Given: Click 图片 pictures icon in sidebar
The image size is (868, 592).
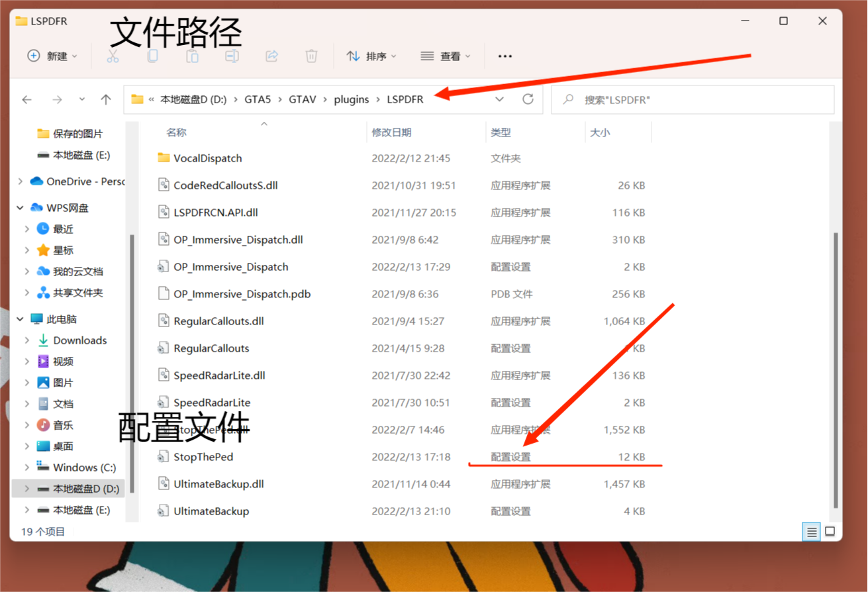Looking at the screenshot, I should [43, 383].
